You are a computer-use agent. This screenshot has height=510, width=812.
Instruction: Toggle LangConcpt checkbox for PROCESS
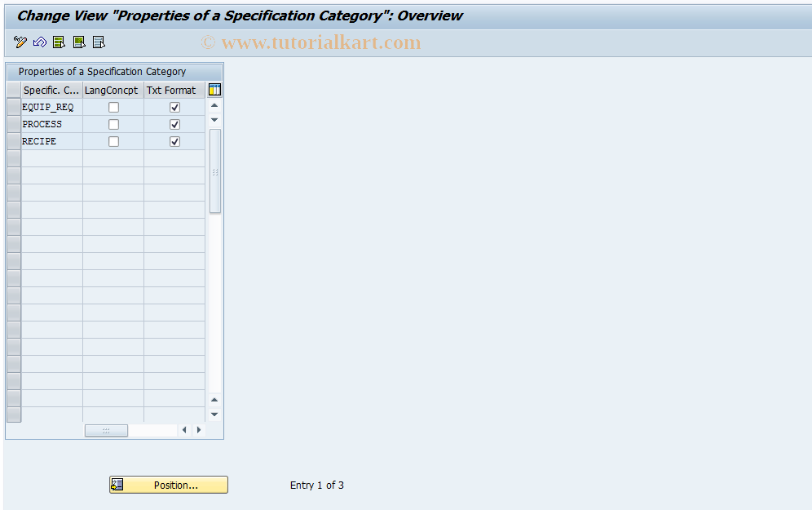[x=113, y=124]
